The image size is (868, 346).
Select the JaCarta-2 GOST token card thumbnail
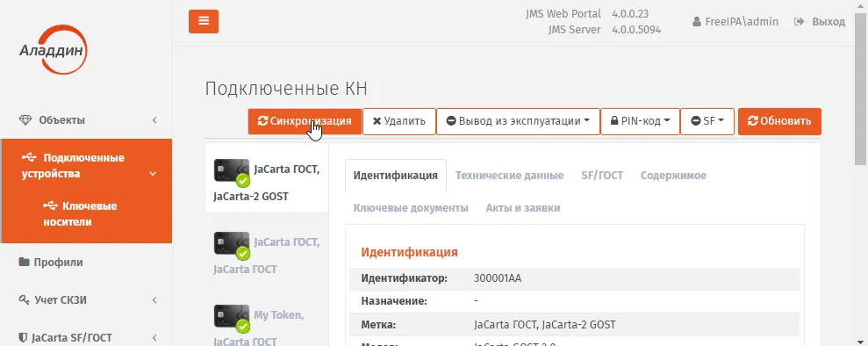click(232, 170)
